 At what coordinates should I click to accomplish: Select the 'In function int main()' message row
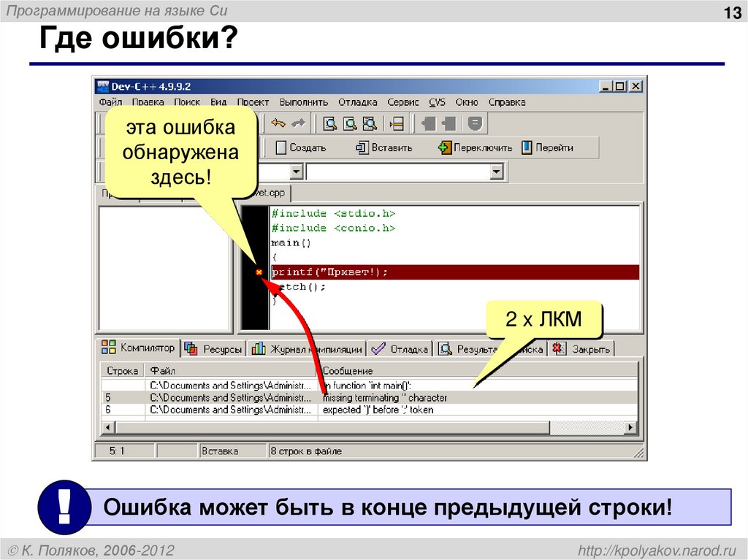tap(369, 386)
